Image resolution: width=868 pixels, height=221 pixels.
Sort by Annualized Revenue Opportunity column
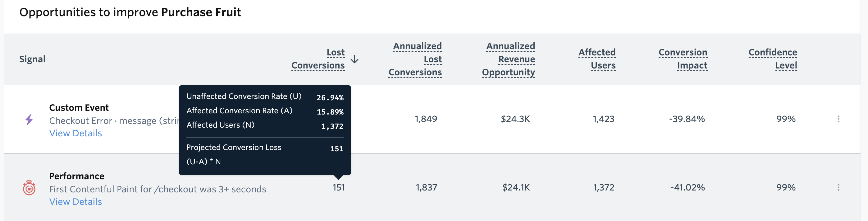pos(509,59)
